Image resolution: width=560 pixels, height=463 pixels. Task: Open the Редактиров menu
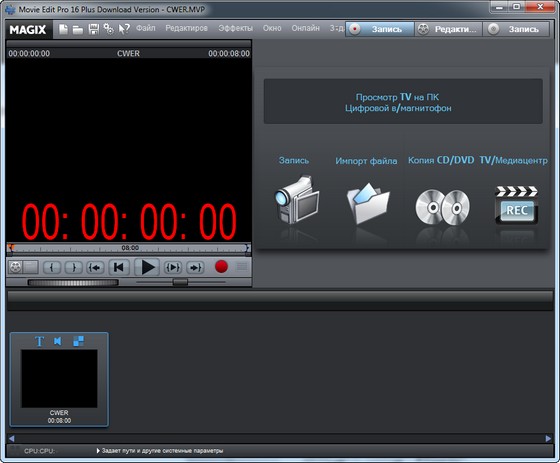tap(186, 28)
